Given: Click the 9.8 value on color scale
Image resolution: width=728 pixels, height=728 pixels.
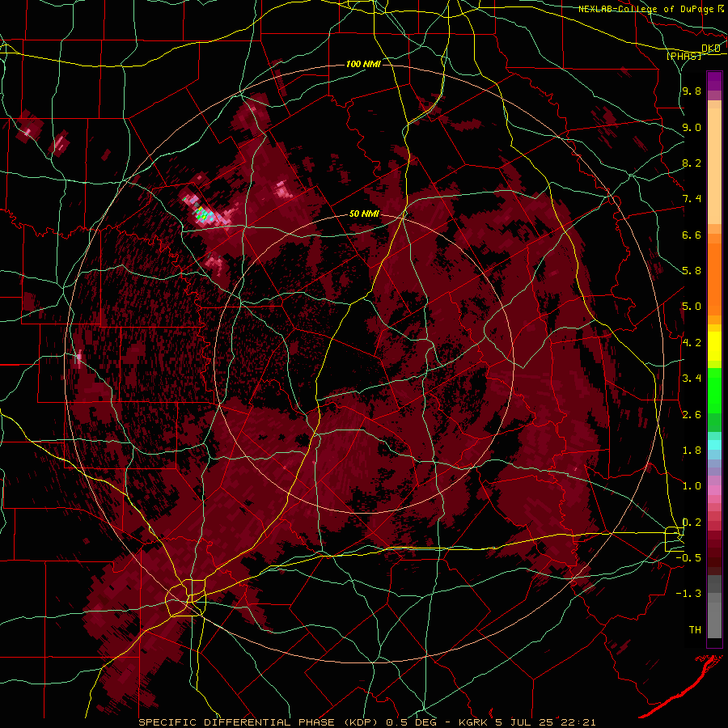Looking at the screenshot, I should (x=692, y=91).
